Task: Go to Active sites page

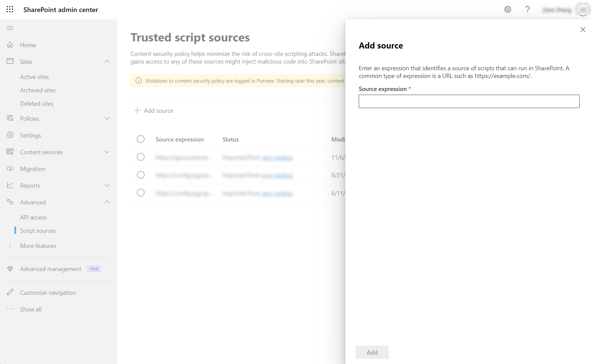Action: click(34, 77)
